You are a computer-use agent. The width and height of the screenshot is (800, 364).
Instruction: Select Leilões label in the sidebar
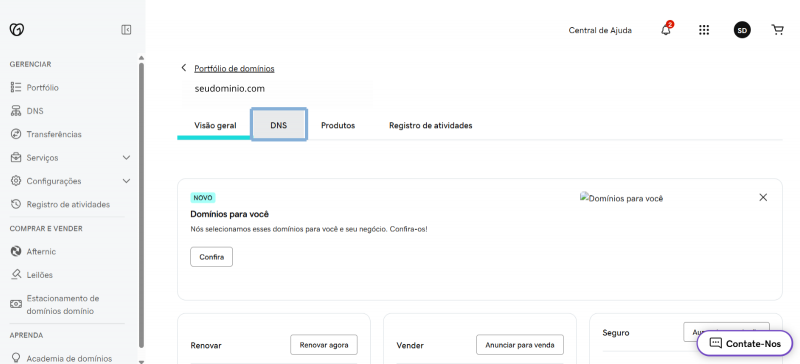(40, 275)
